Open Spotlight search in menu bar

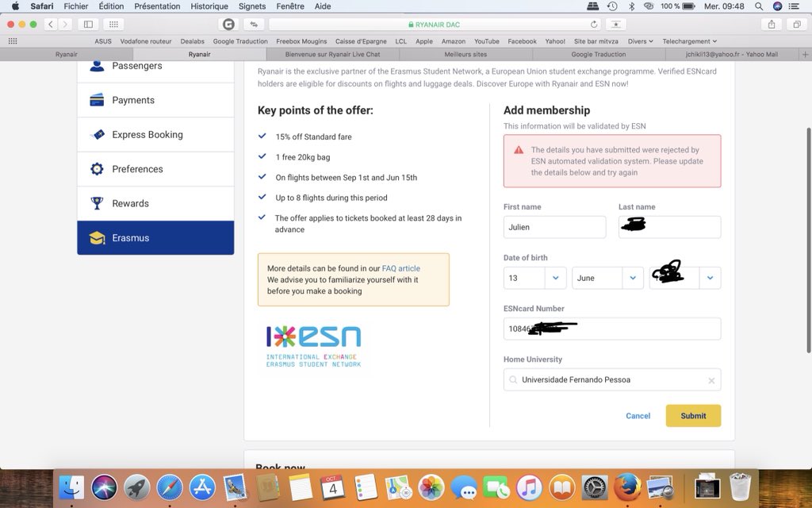(759, 6)
